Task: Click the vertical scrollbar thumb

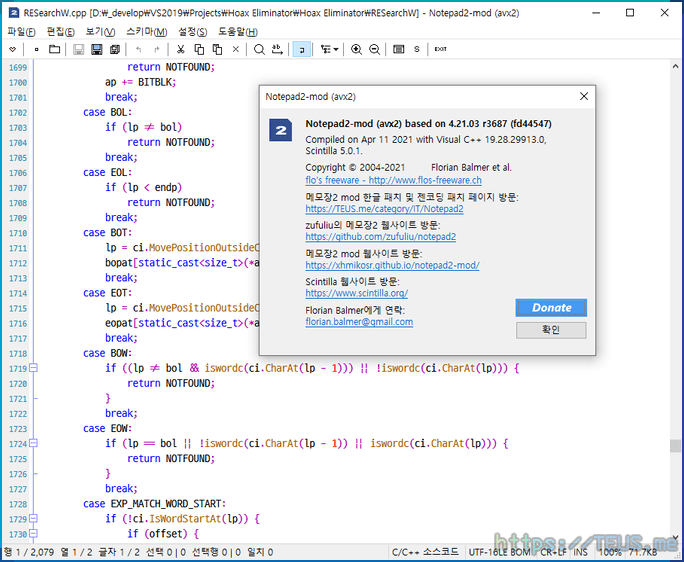Action: coord(675,446)
